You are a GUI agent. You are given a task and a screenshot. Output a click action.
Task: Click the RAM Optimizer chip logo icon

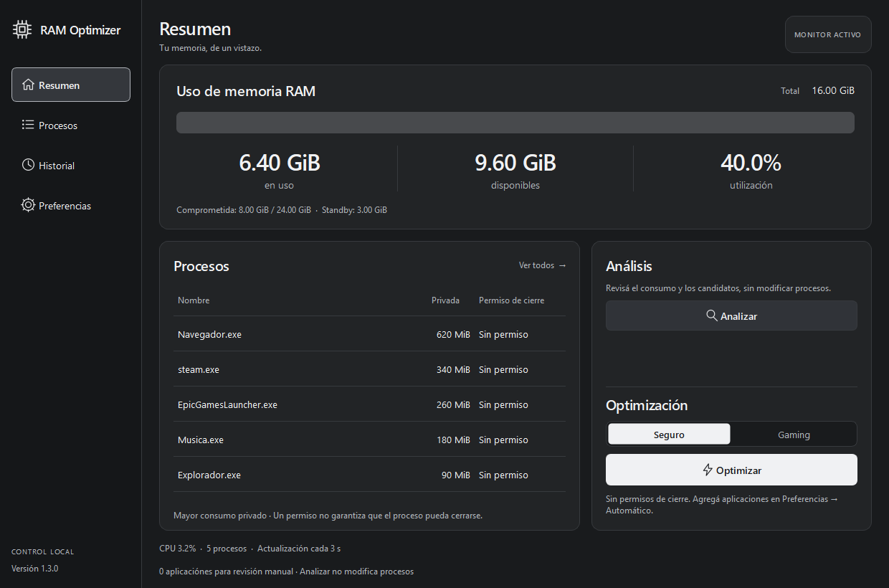pyautogui.click(x=22, y=29)
